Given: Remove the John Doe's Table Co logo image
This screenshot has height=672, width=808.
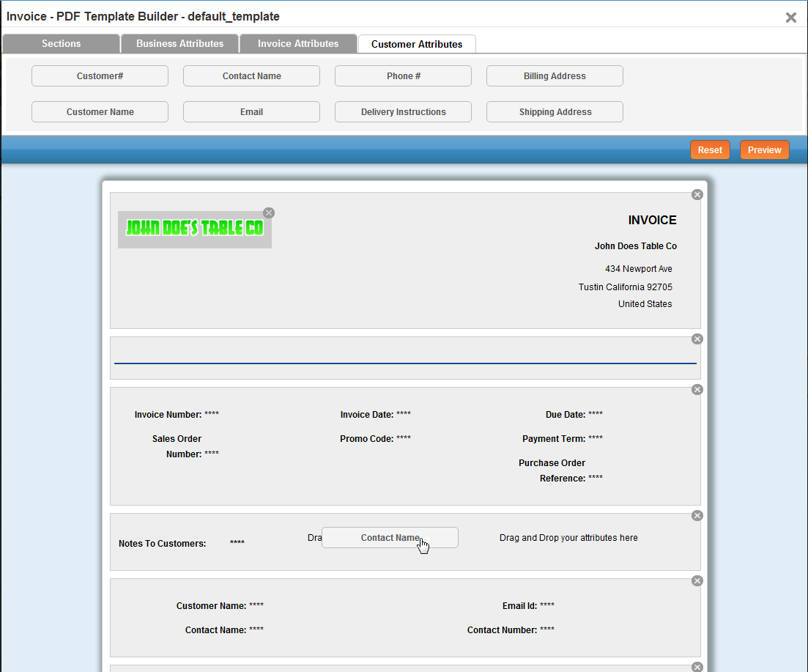Looking at the screenshot, I should point(269,213).
